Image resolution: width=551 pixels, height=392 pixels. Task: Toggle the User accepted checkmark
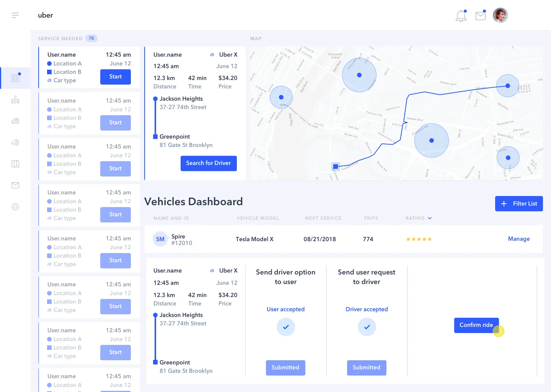pos(286,327)
